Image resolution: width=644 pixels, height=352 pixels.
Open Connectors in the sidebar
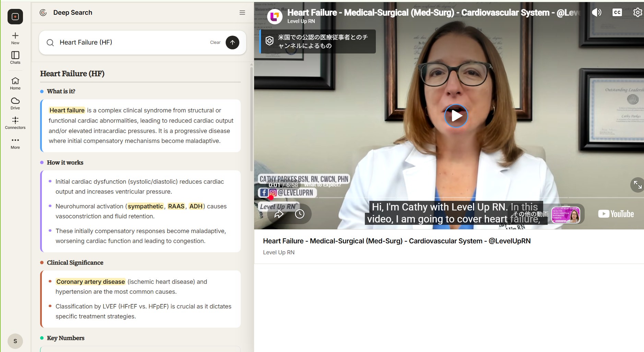coord(15,123)
